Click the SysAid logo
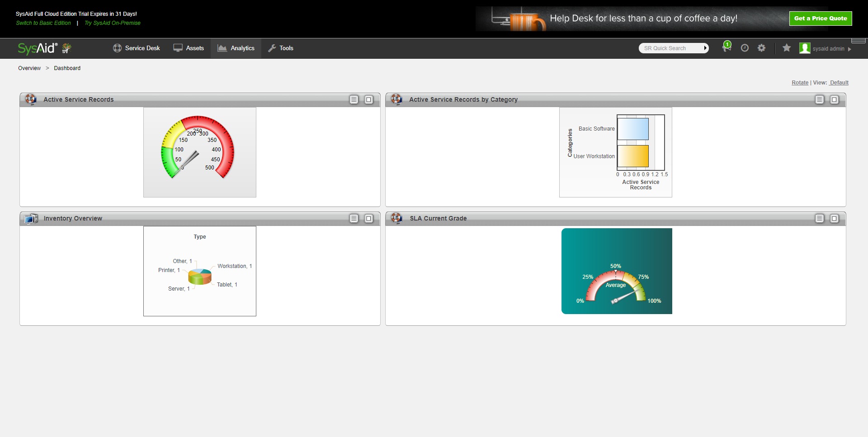This screenshot has height=437, width=868. pos(38,48)
